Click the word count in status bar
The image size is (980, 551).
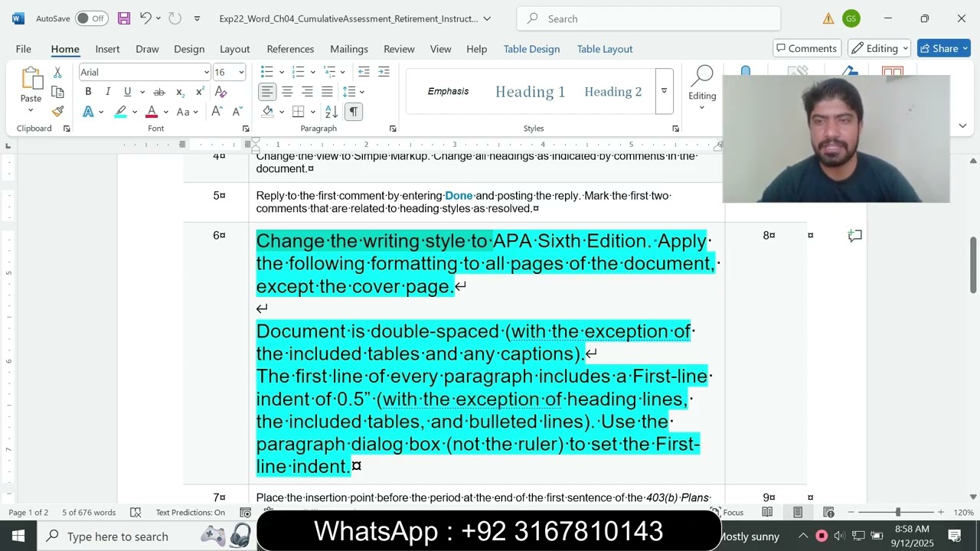[x=89, y=513]
